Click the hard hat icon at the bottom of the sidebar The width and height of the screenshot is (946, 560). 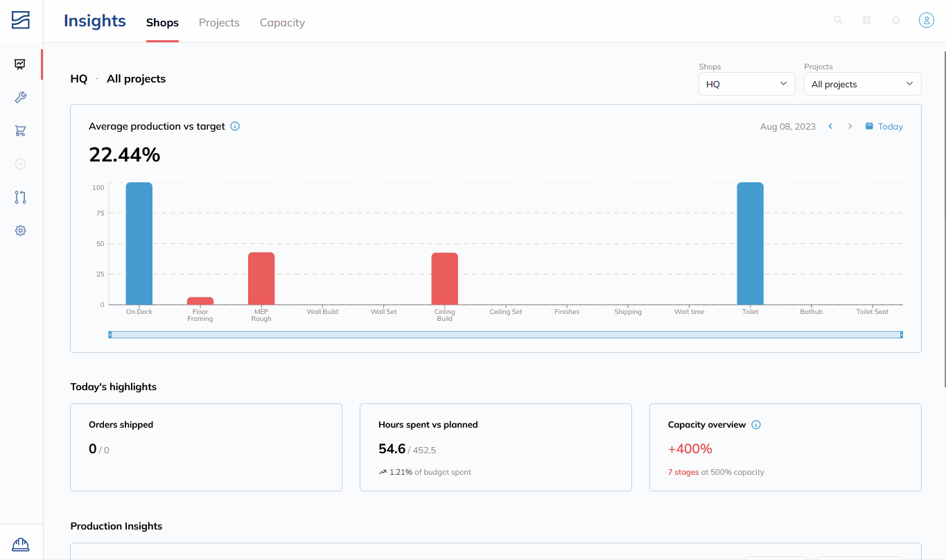coord(21,545)
